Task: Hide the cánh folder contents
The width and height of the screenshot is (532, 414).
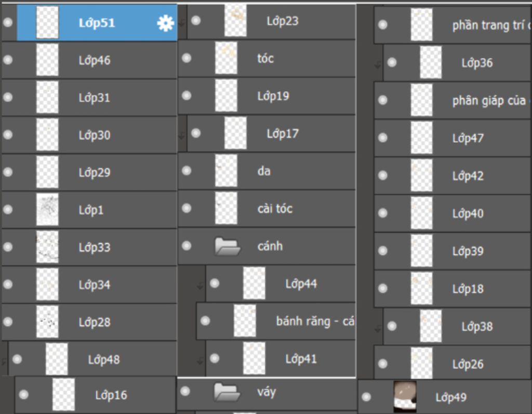Action: coord(187,245)
